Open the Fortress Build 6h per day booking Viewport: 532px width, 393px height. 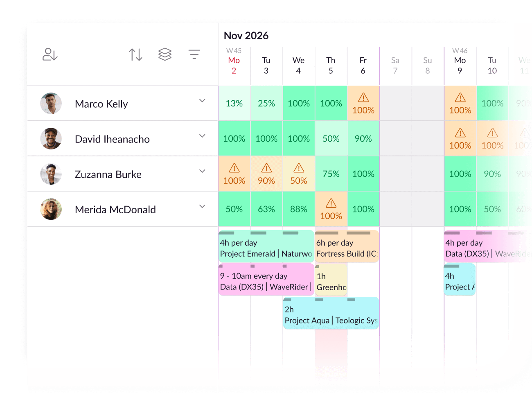click(x=347, y=248)
